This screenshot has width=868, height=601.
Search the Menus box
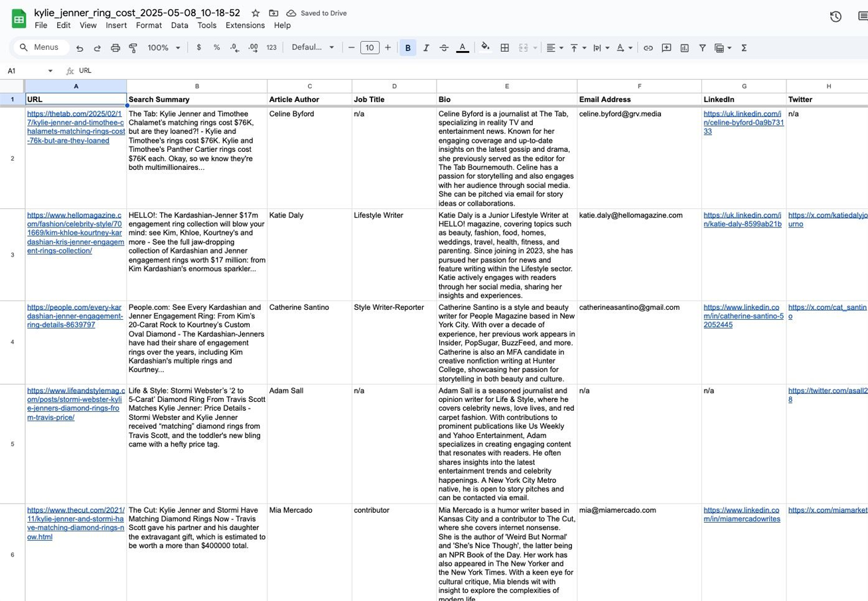41,48
